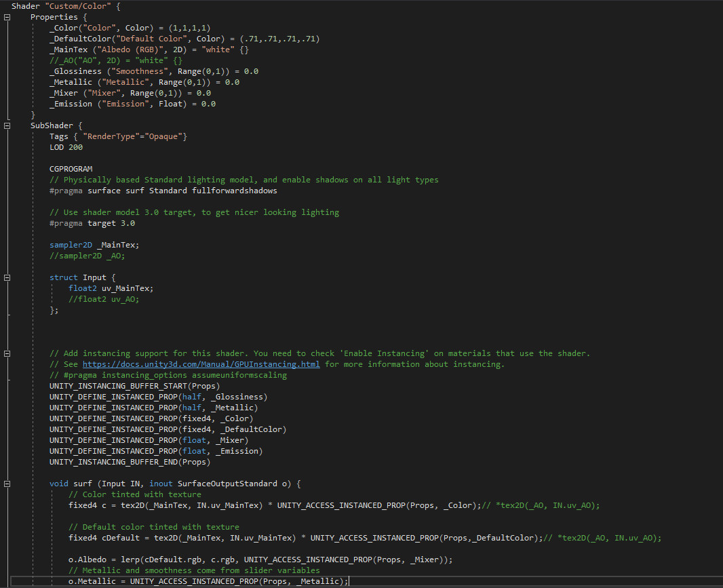Click the _MainTex ("Albedo (RGB)") line
Viewport: 723px width, 588px height.
click(x=149, y=50)
